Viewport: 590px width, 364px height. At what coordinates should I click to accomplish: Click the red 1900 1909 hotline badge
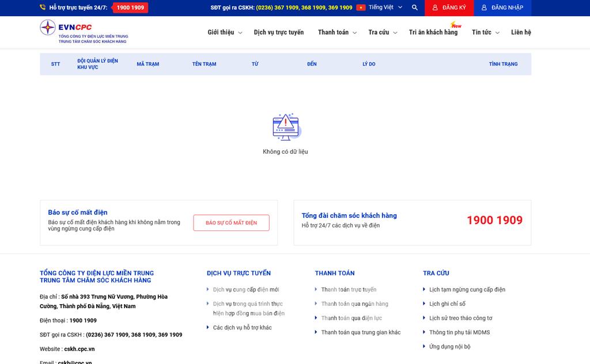130,7
